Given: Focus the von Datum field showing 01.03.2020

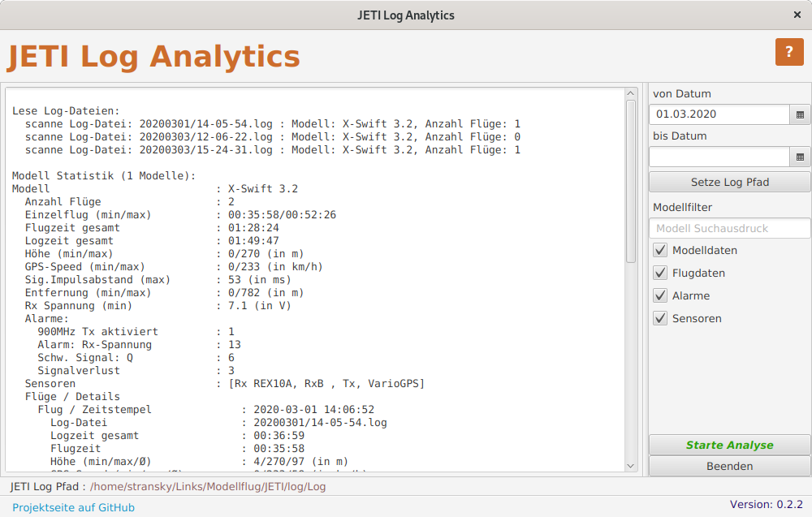Looking at the screenshot, I should point(719,115).
